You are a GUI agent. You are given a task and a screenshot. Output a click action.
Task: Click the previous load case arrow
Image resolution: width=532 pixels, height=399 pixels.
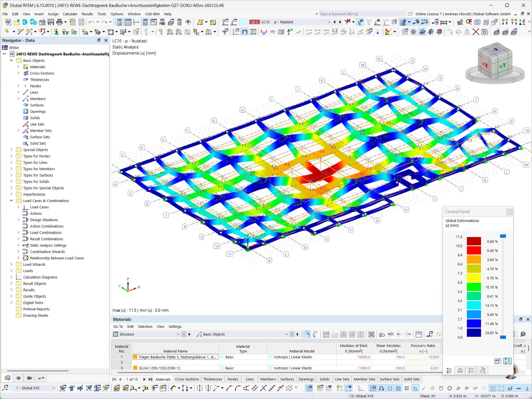point(334,22)
